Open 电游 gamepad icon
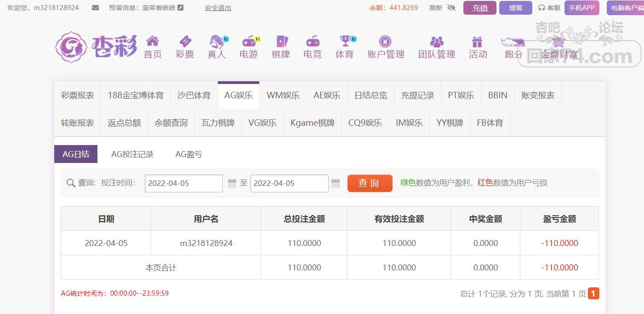The image size is (644, 314). (x=250, y=41)
